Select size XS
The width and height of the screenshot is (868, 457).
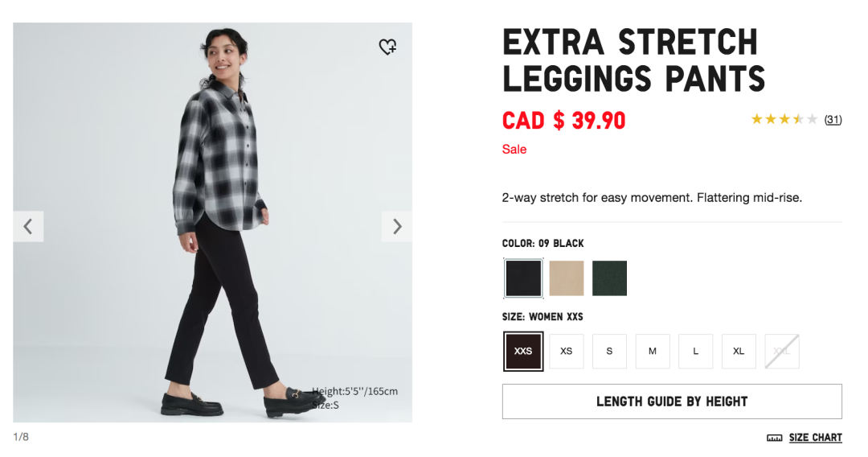pos(567,352)
